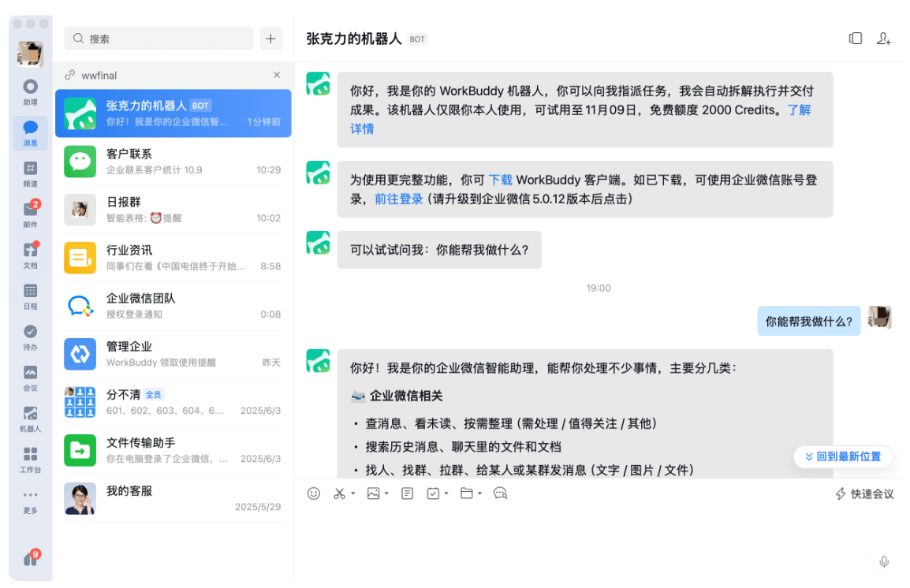Open the 会议 meetings sidebar icon
This screenshot has height=588, width=910.
(30, 378)
